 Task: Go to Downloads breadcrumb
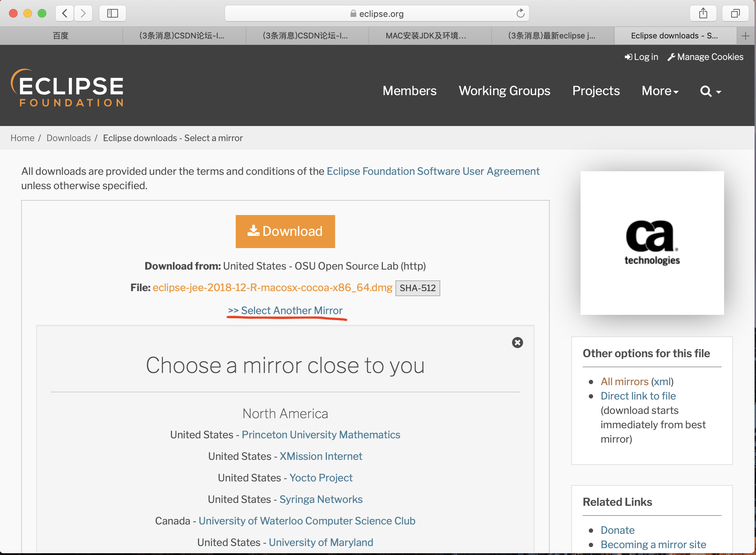[x=69, y=138]
